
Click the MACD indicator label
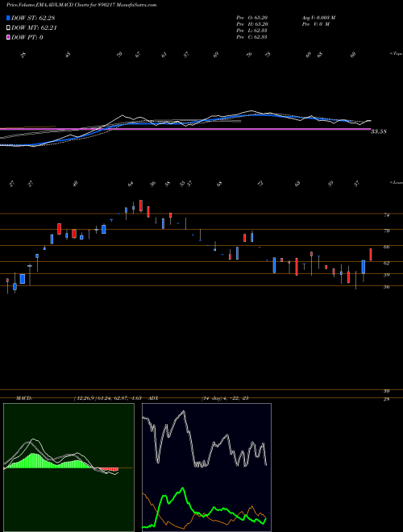[x=23, y=398]
